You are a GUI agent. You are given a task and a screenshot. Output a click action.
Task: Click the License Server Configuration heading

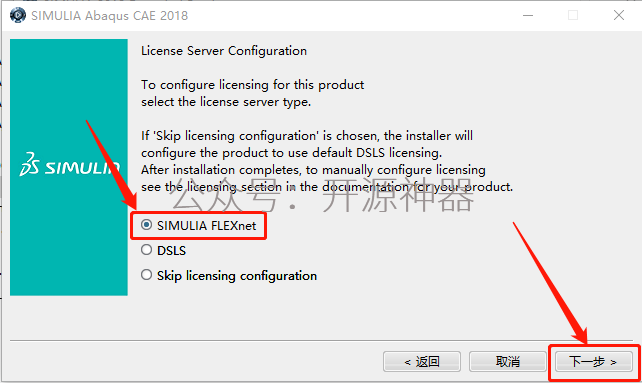[224, 51]
